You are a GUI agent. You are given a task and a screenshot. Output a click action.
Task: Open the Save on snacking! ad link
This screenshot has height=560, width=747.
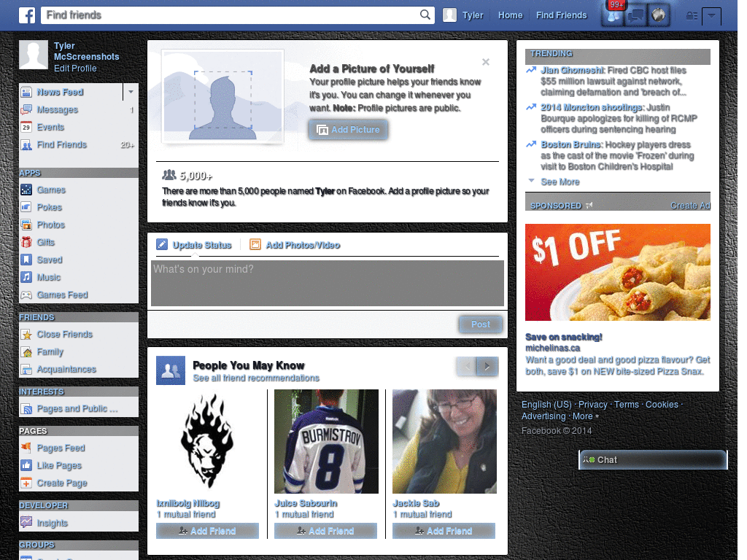pyautogui.click(x=564, y=337)
